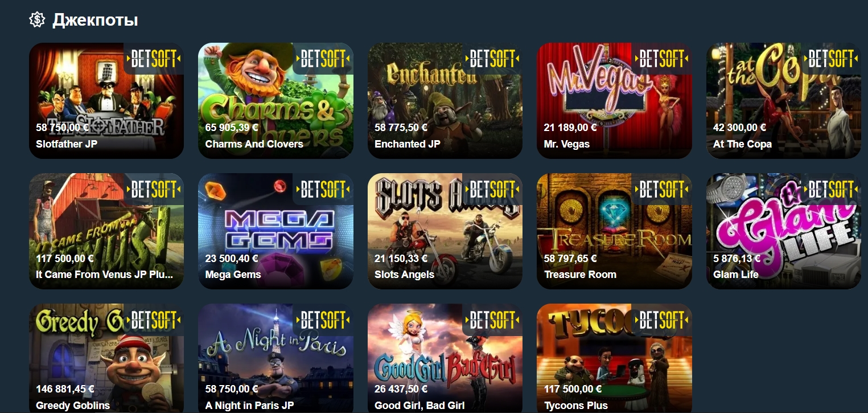Click the Greedy Goblins title text
Image resolution: width=868 pixels, height=413 pixels.
pos(73,406)
